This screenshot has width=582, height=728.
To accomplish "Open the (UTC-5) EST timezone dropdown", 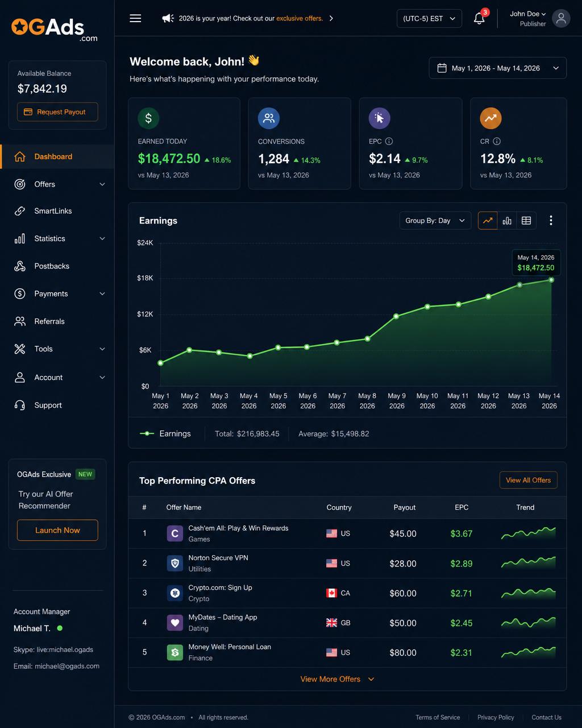I will click(x=429, y=18).
